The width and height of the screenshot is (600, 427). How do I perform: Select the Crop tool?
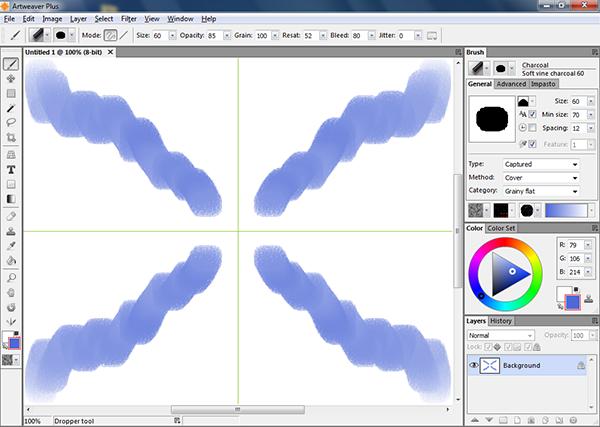click(x=10, y=137)
